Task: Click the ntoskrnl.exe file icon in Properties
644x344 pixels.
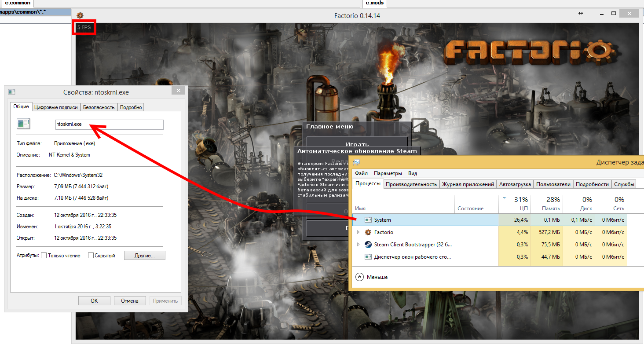Action: (x=23, y=124)
